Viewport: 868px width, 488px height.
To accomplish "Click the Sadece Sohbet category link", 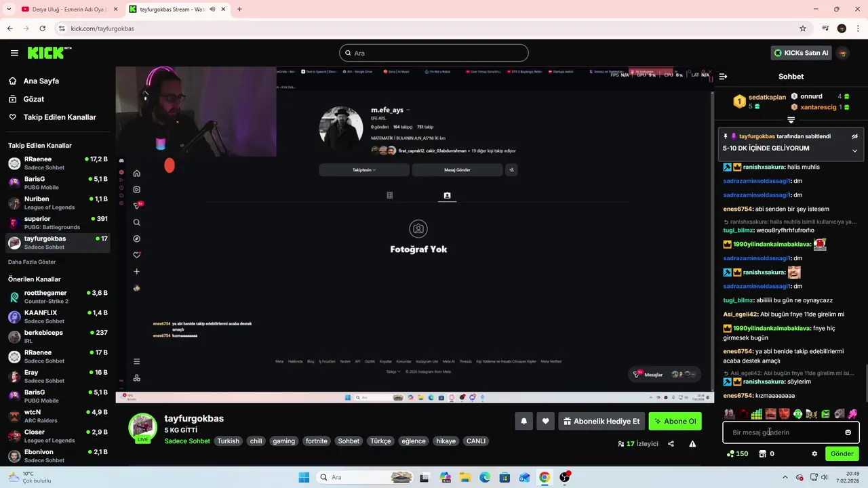I will (x=187, y=441).
